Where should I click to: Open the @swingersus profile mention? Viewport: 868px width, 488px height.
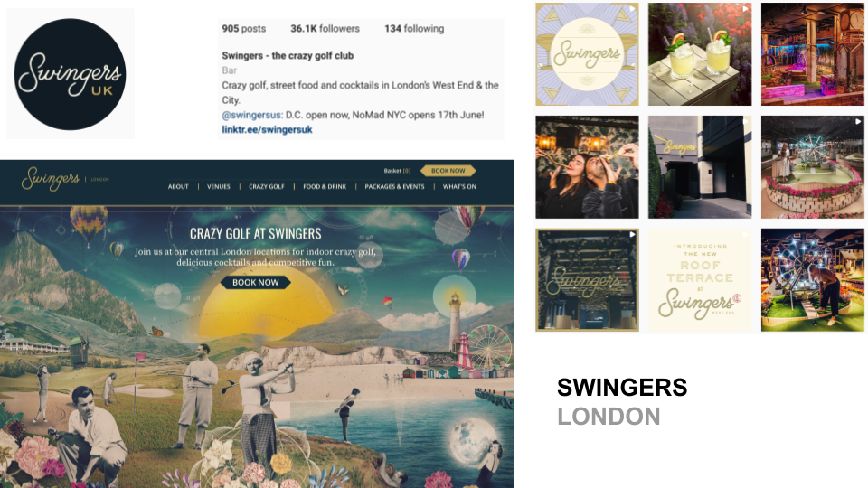point(251,115)
